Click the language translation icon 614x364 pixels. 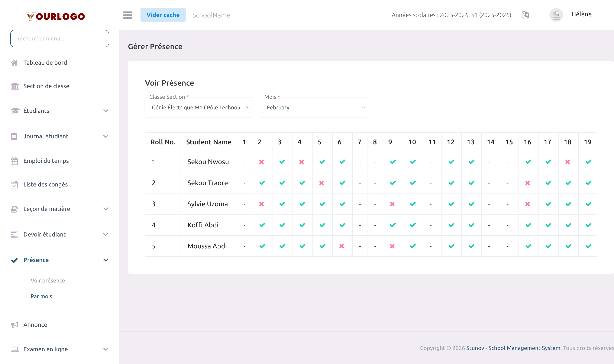coord(525,15)
